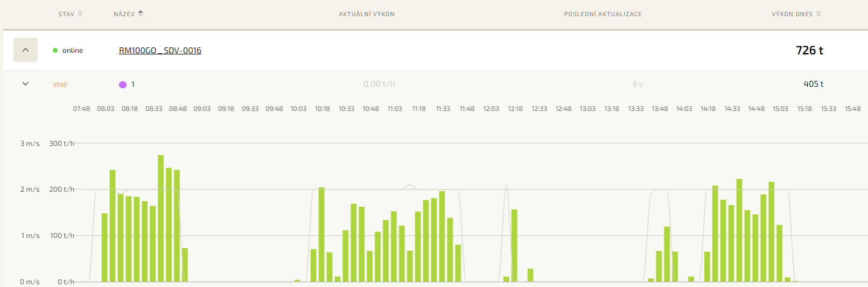
Task: Click the tall green bar below 10:18
Action: coord(321,234)
